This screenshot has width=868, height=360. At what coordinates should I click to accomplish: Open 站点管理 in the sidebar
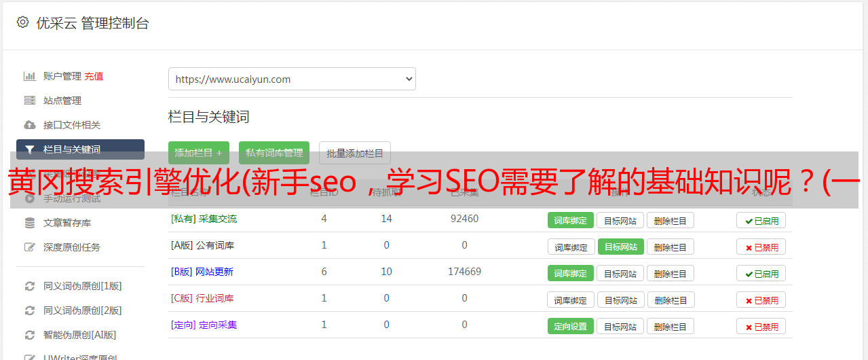click(62, 101)
